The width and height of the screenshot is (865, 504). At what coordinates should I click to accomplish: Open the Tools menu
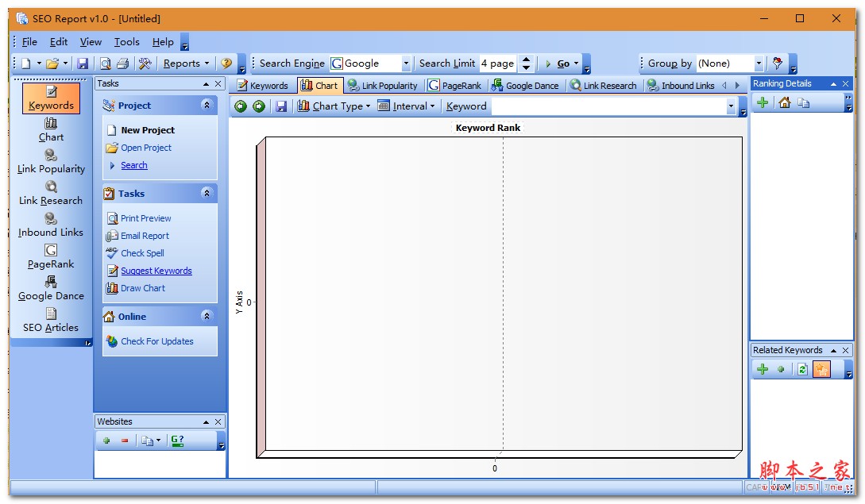[126, 42]
